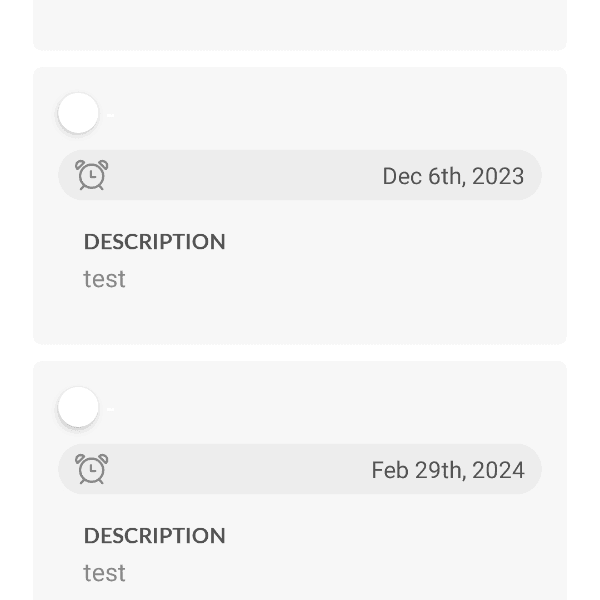
Task: Toggle the switch above Feb 29th, 2024
Action: [79, 408]
